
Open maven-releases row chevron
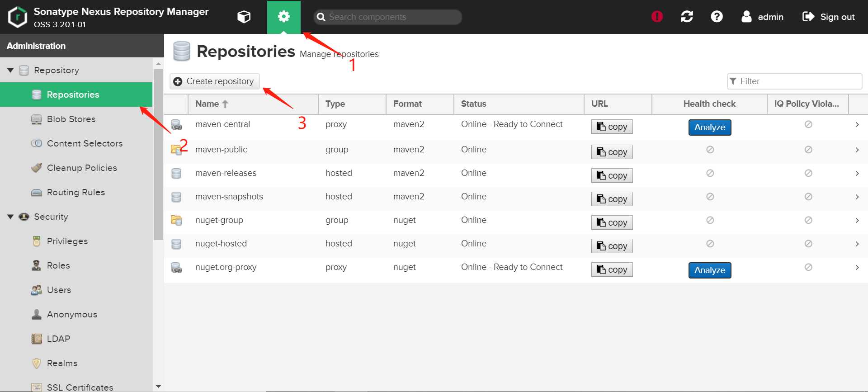(x=857, y=173)
